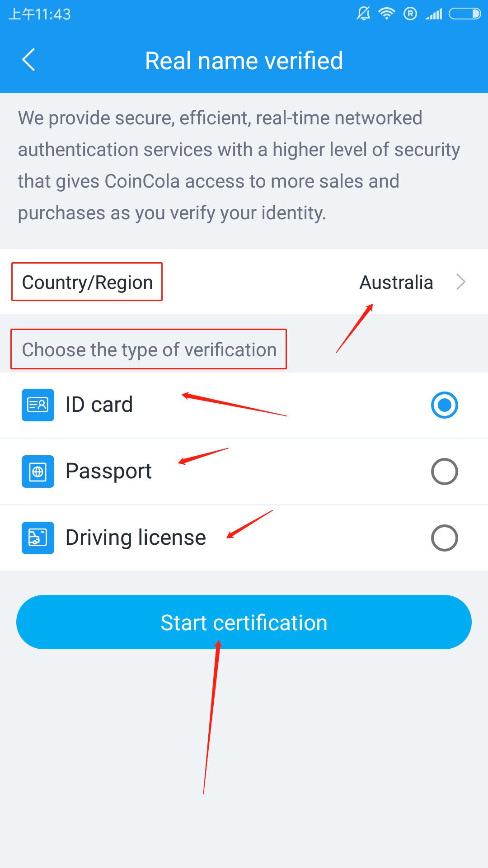Tap the cellular signal bars icon
The height and width of the screenshot is (868, 488).
(x=434, y=14)
